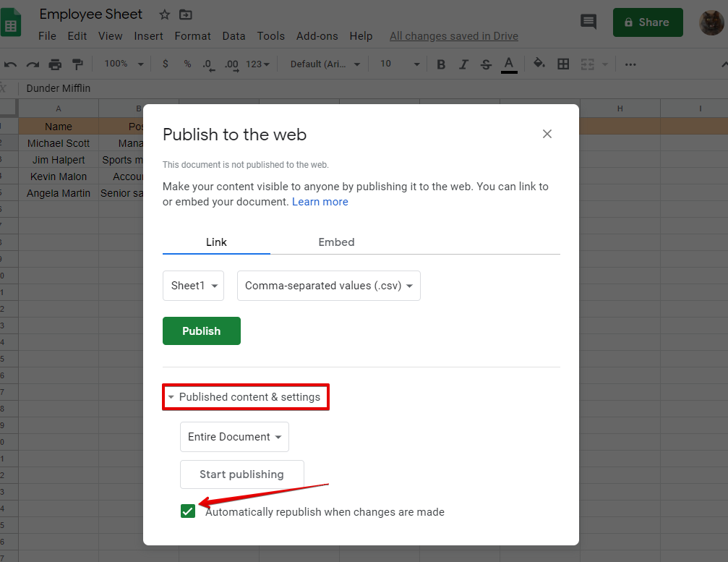The image size is (728, 562).
Task: Toggle Strikethrough formatting
Action: coord(486,64)
